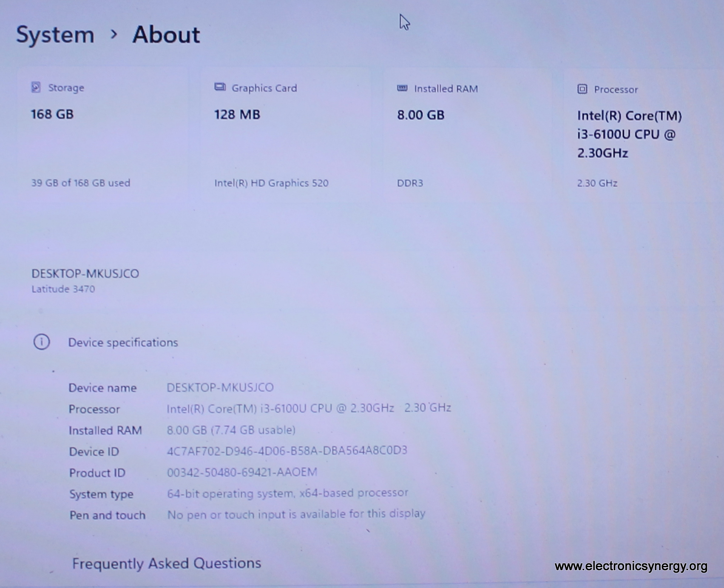Select the Intel(R) HD Graphics 520 label
The height and width of the screenshot is (588, 724).
271,183
